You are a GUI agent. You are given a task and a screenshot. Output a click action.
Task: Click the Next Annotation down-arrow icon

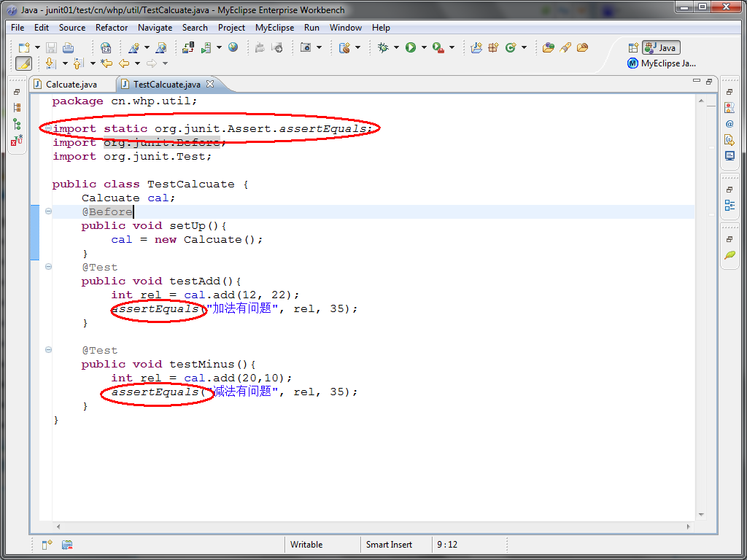(x=50, y=63)
